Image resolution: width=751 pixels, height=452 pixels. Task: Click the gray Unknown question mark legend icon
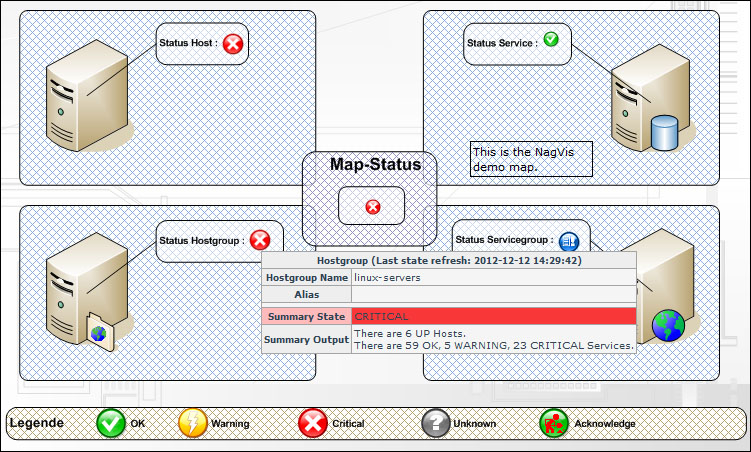(435, 423)
